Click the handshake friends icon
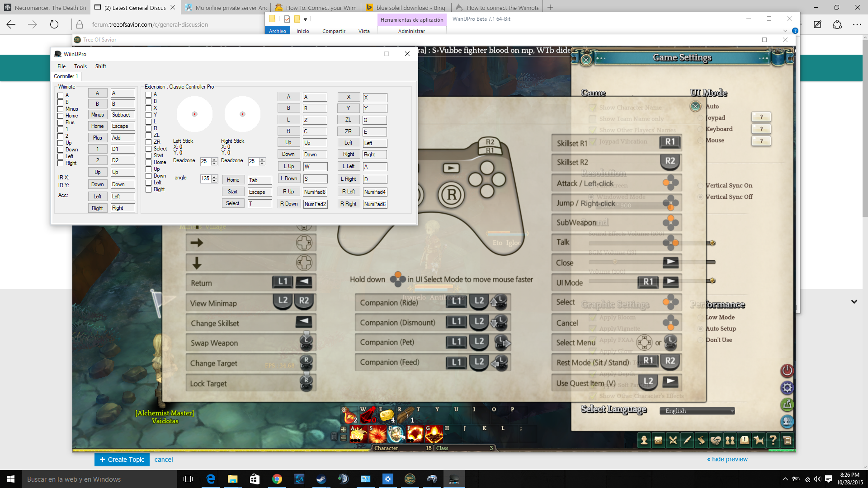The image size is (868, 488). tap(715, 440)
